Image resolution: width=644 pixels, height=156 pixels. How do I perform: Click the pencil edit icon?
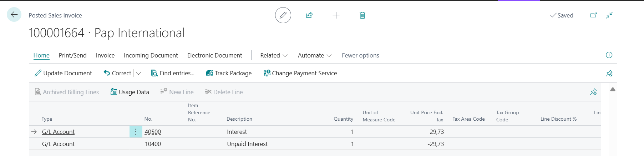pos(283,15)
